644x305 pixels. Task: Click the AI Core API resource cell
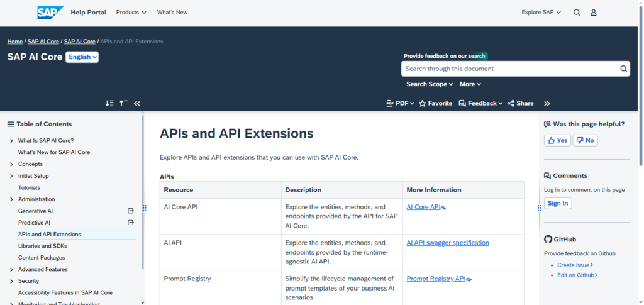click(221, 216)
